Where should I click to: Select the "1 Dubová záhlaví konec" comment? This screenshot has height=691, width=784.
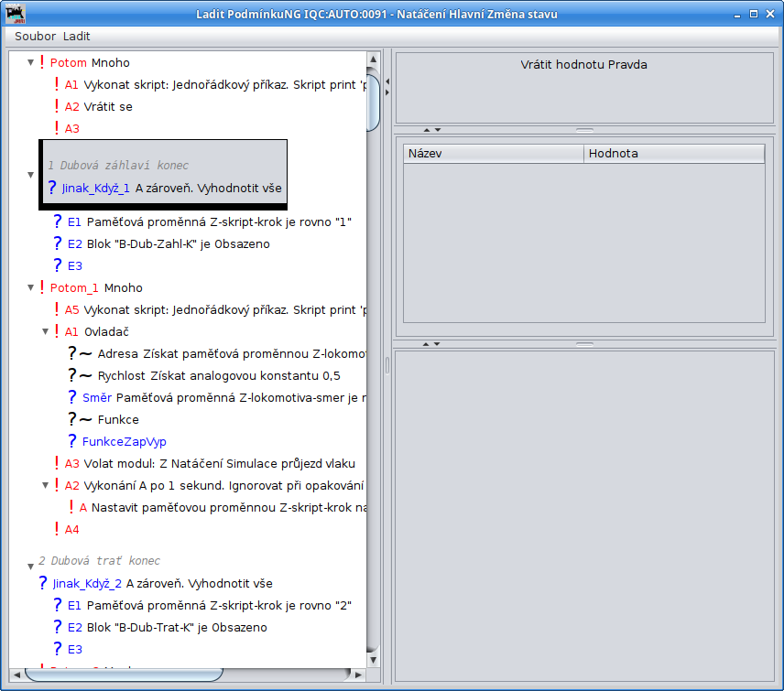click(x=118, y=166)
